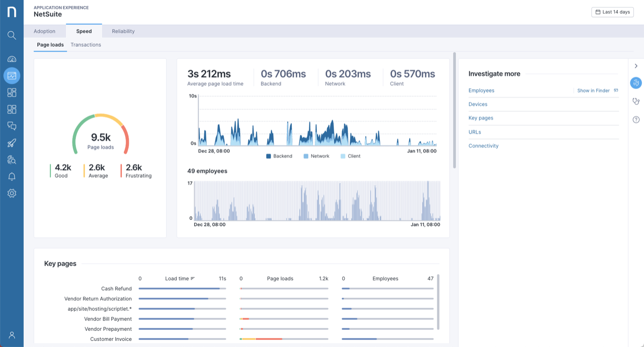Open the investigations magnifier icon in sidebar
The image size is (644, 347).
(12, 160)
